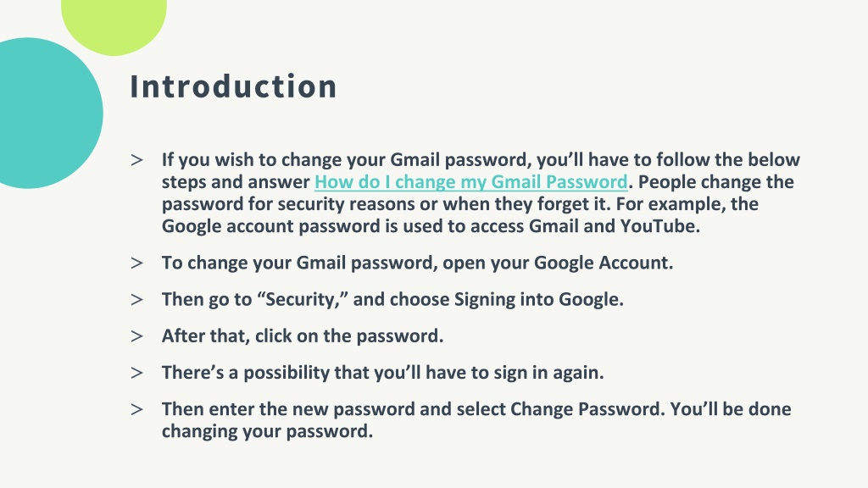Open the 'How do I change my Gmail Password' link
Viewport: 868px width, 488px height.
471,182
